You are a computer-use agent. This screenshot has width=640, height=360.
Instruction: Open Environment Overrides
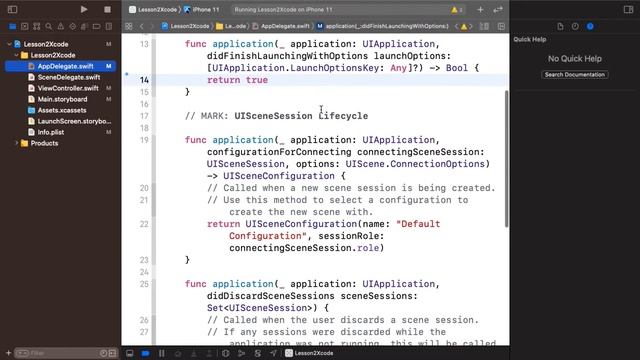pyautogui.click(x=257, y=353)
